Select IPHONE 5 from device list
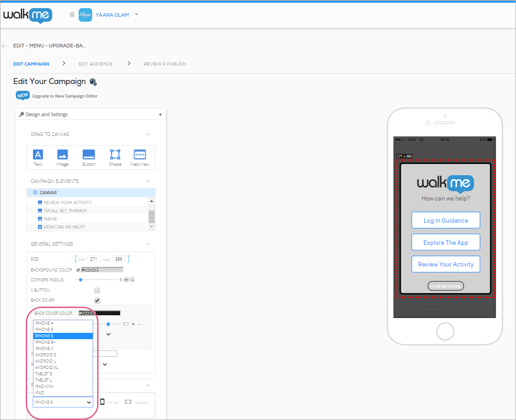 (63, 329)
